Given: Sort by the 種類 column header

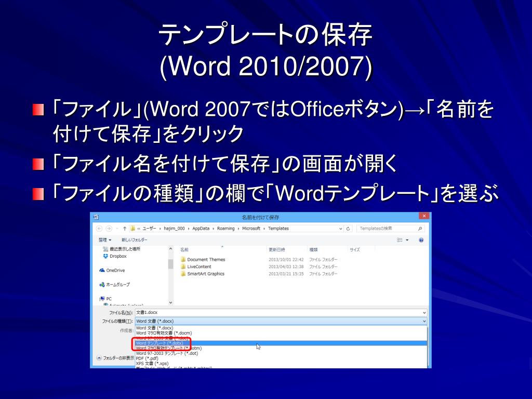Looking at the screenshot, I should pyautogui.click(x=313, y=250).
